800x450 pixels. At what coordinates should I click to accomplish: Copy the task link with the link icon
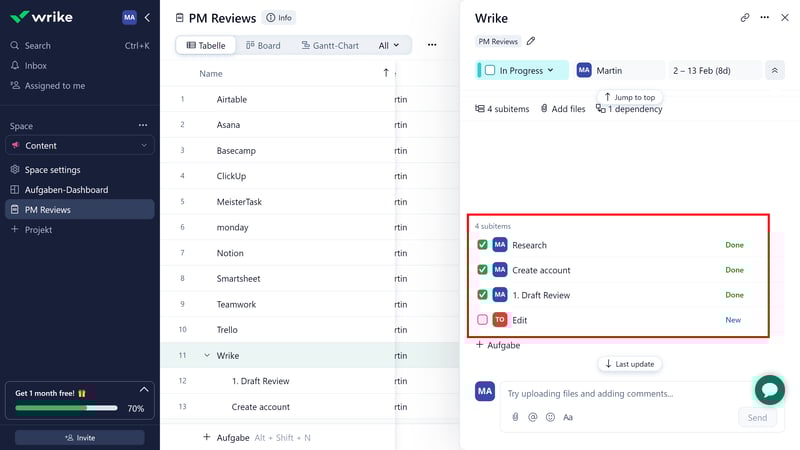click(745, 18)
